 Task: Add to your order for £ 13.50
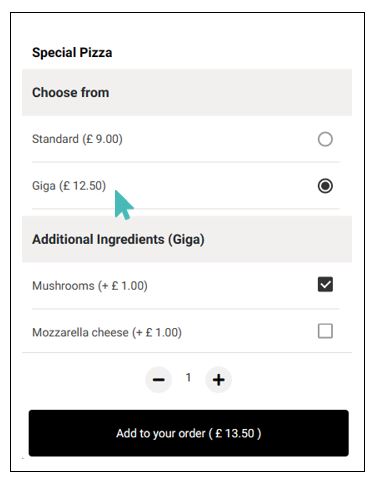coord(189,433)
